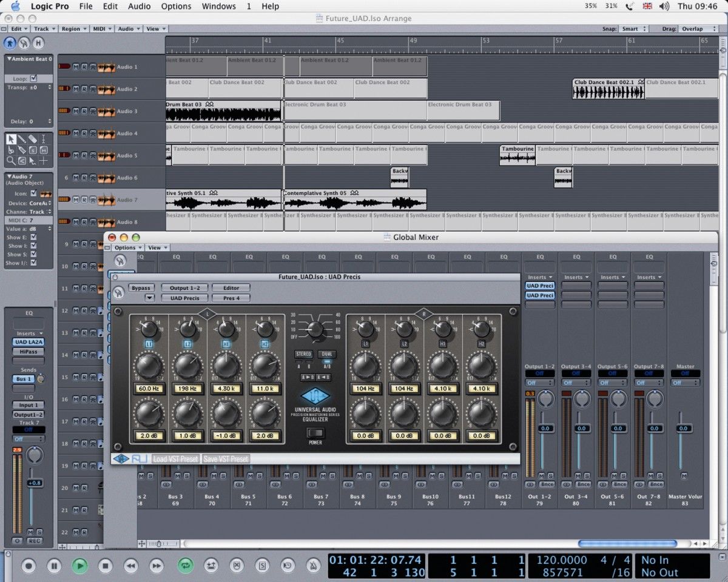Select the Marquee crosshair tool
Screen dimensions: 728x582
[x=44, y=161]
